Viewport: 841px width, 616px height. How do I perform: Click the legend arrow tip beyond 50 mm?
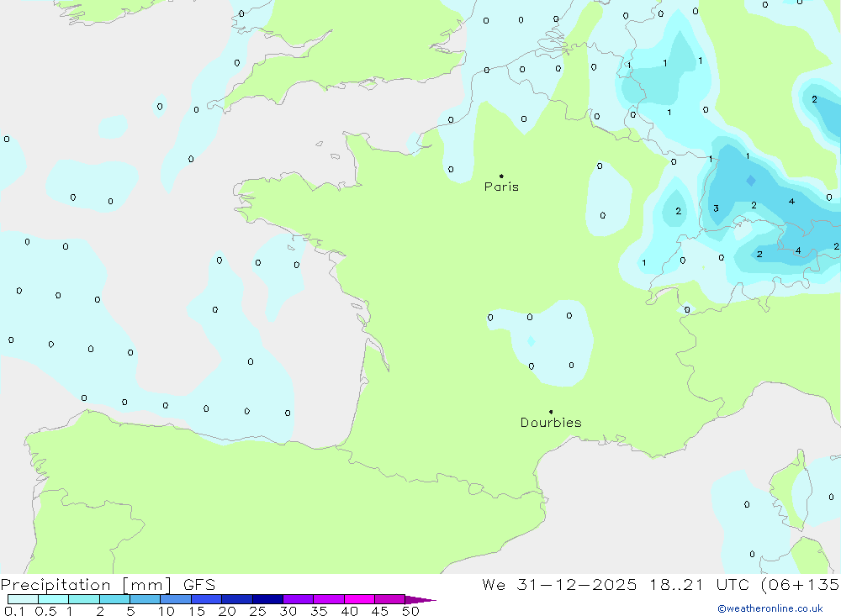[x=421, y=600]
